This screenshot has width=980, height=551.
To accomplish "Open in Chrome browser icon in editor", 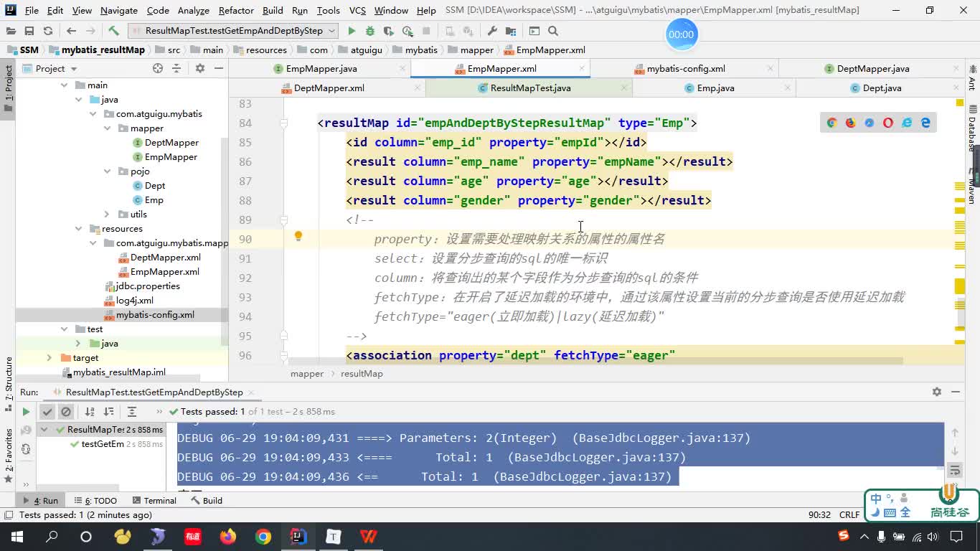I will (x=831, y=123).
